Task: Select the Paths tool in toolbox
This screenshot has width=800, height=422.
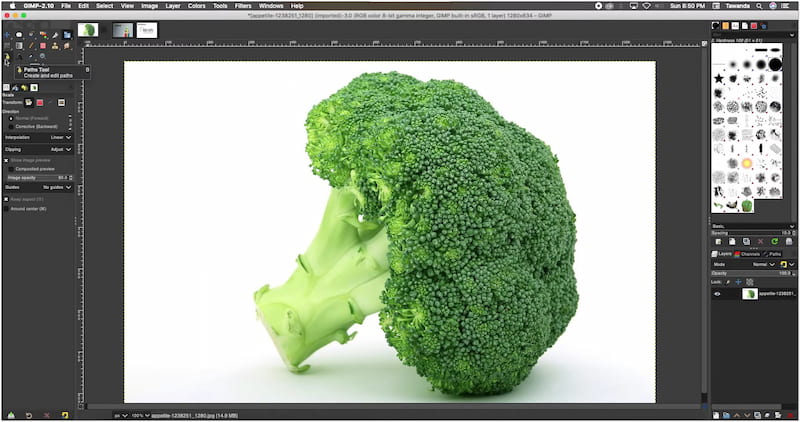Action: [6, 57]
